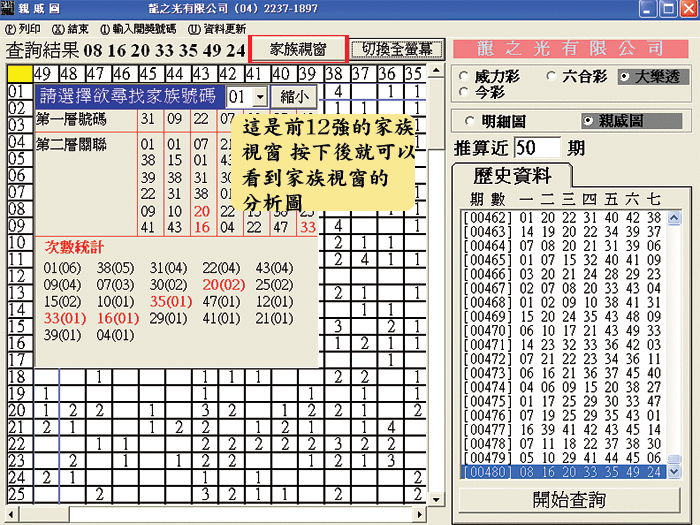Select history row 00478
The width and height of the screenshot is (700, 525).
(x=563, y=444)
